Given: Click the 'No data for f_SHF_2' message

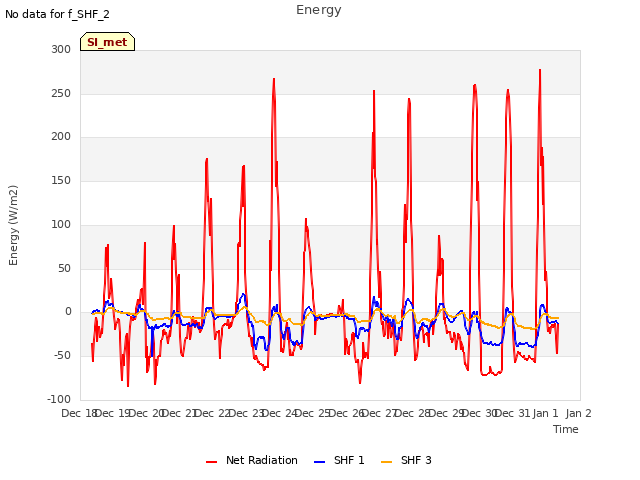Looking at the screenshot, I should (x=57, y=15).
